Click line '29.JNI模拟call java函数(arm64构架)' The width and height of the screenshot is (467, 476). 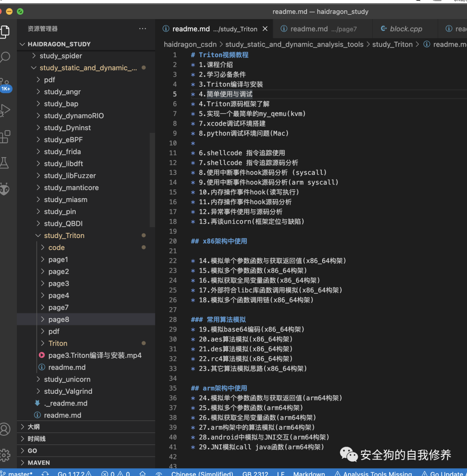[x=262, y=447]
